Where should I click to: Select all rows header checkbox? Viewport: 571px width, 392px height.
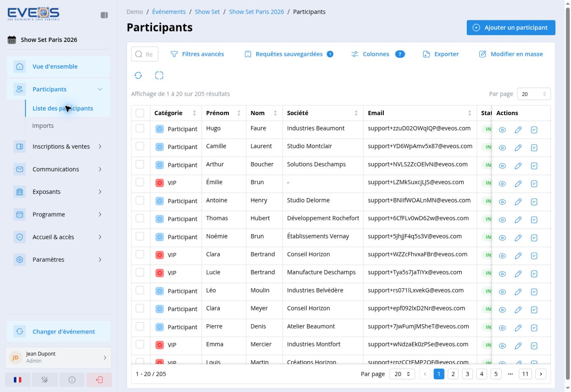tap(140, 113)
